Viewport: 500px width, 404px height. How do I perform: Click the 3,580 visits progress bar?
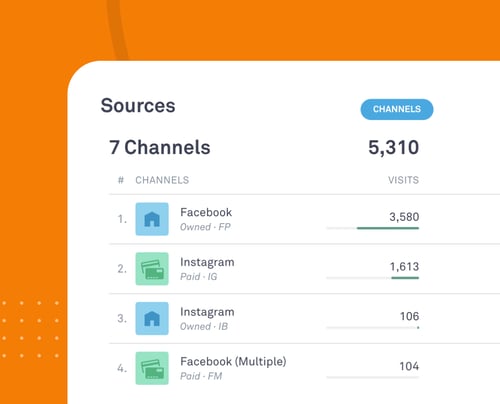(373, 228)
